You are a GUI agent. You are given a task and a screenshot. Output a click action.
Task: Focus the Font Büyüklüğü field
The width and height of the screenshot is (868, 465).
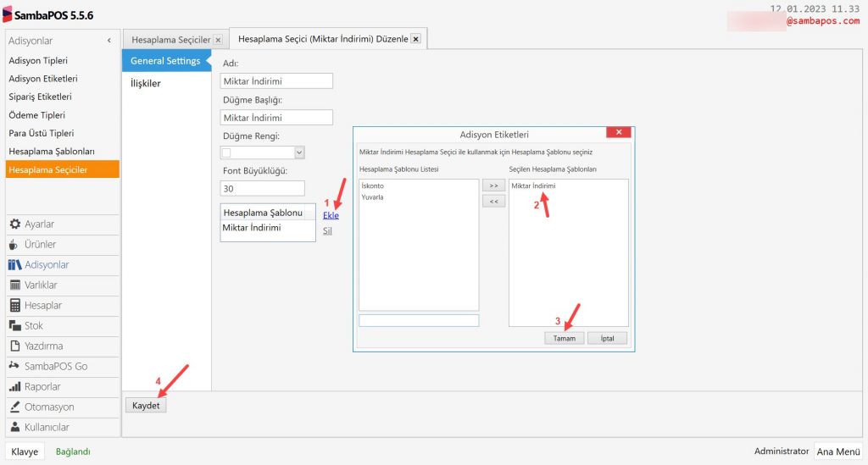coord(263,189)
